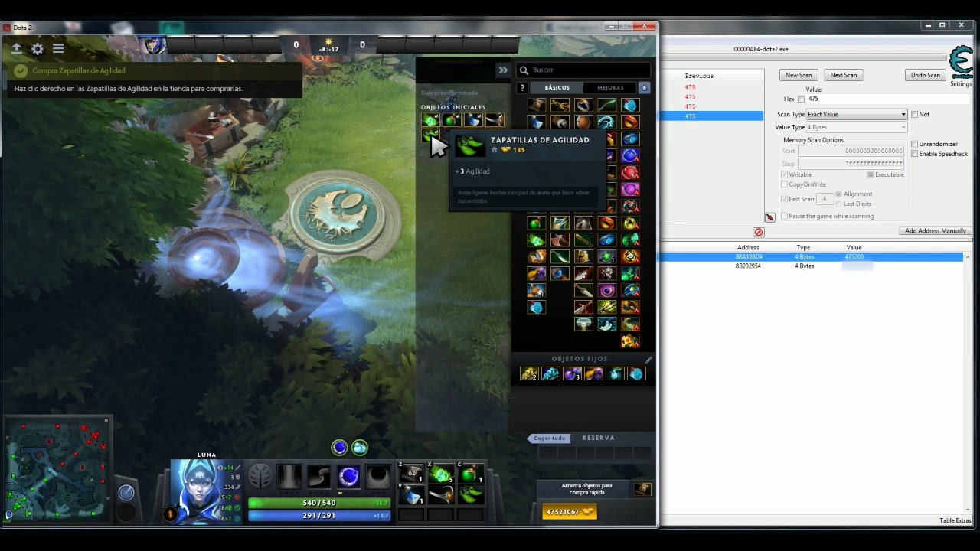Toggle the Fast Scan checkbox
This screenshot has width=980, height=551.
tap(784, 199)
